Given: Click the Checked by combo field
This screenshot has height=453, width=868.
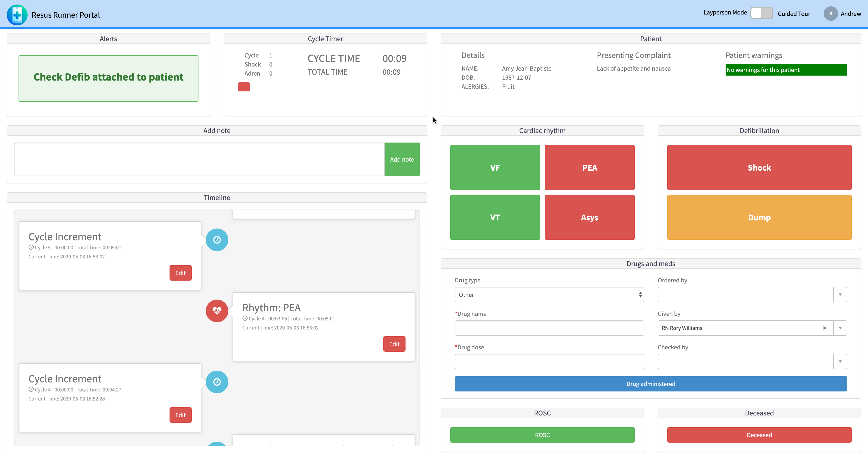Looking at the screenshot, I should click(x=745, y=361).
